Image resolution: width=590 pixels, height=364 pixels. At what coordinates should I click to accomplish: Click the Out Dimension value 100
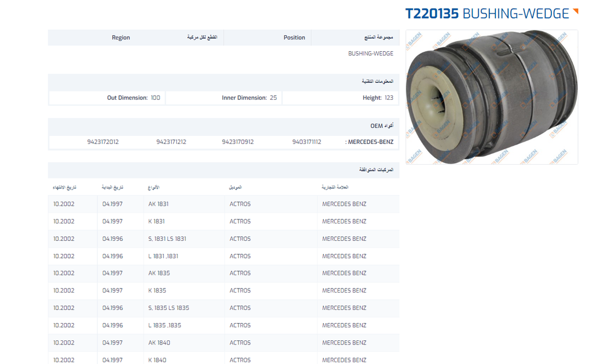[156, 98]
